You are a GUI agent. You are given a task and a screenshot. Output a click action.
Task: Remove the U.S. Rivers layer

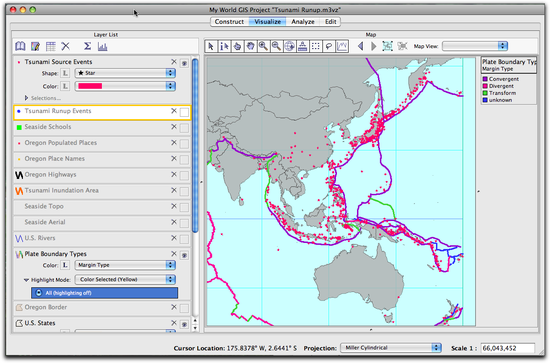[x=174, y=238]
